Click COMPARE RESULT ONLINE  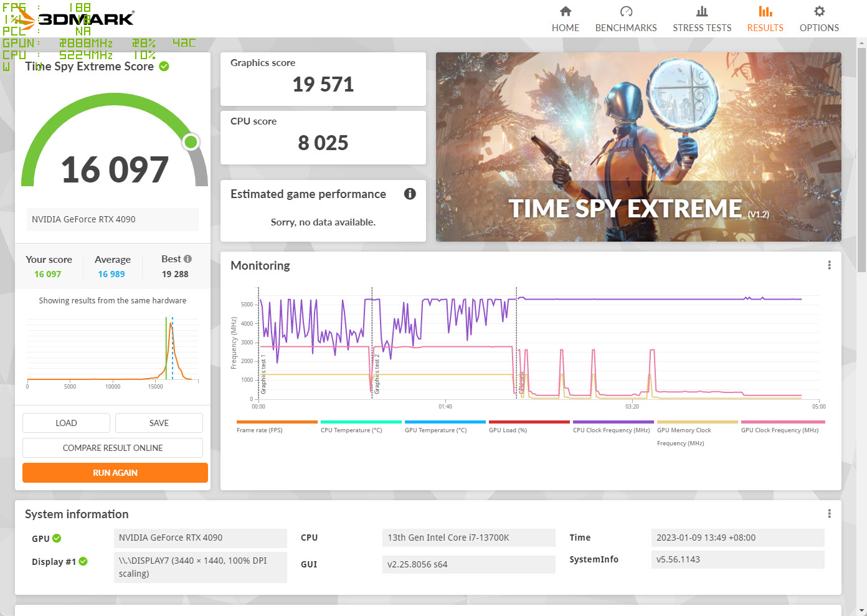point(112,447)
